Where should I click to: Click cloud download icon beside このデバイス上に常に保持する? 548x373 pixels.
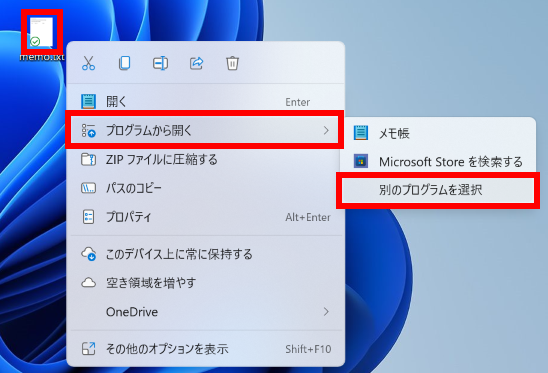point(88,254)
